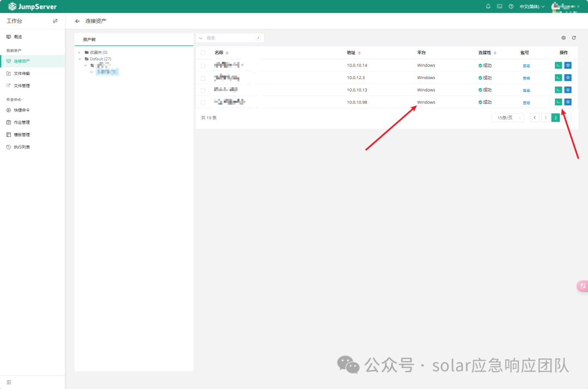
Task: Toggle the workspace switch icon next to 工作台
Action: (x=55, y=21)
